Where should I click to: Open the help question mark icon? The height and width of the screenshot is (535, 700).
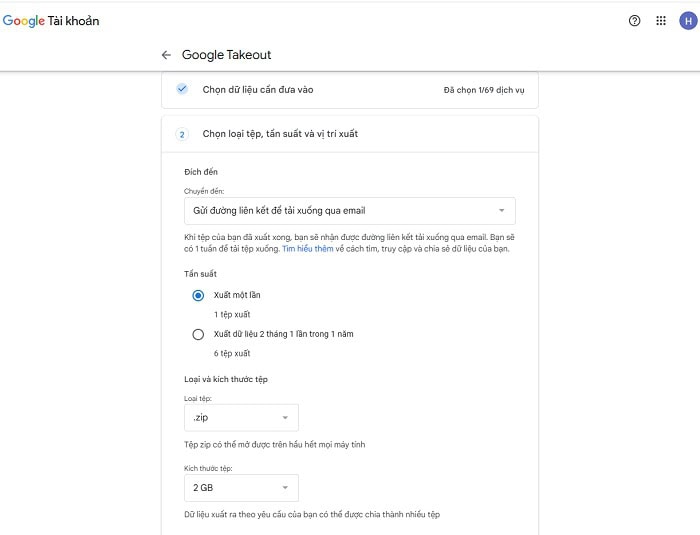pos(634,20)
